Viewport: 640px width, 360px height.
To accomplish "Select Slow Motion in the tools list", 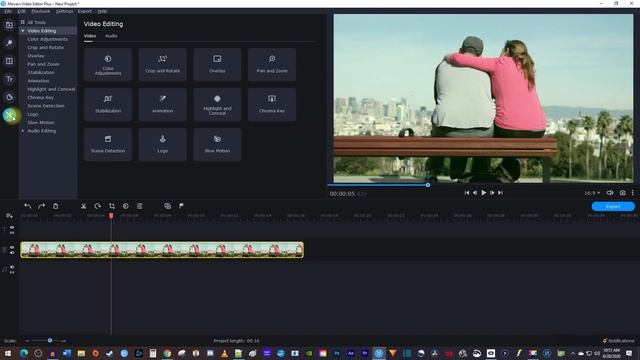I will [x=41, y=122].
